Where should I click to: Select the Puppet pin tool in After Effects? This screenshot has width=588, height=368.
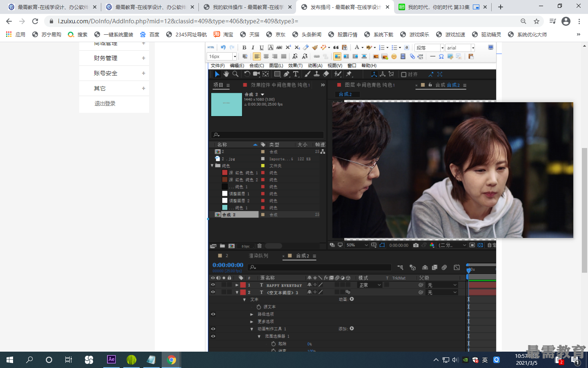pyautogui.click(x=349, y=74)
